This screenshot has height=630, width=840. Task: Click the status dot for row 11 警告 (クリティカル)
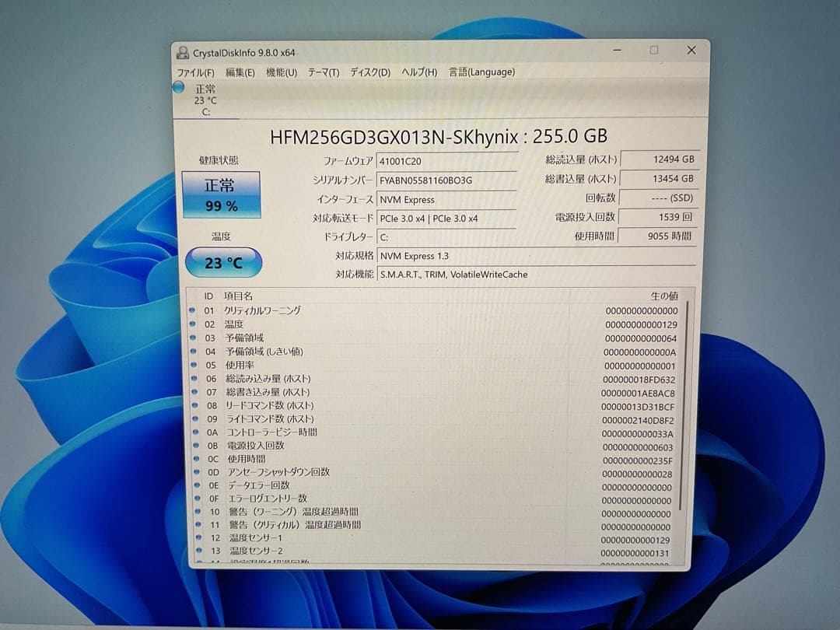coord(198,524)
